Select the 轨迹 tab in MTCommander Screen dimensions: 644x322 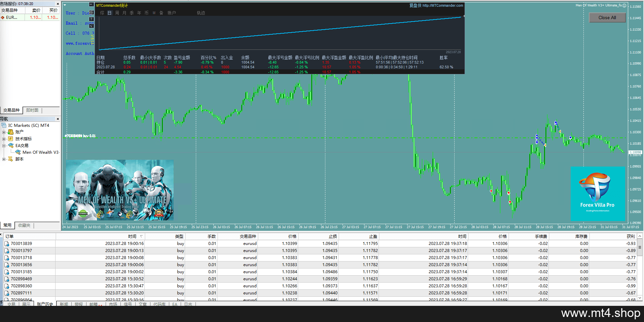click(201, 13)
